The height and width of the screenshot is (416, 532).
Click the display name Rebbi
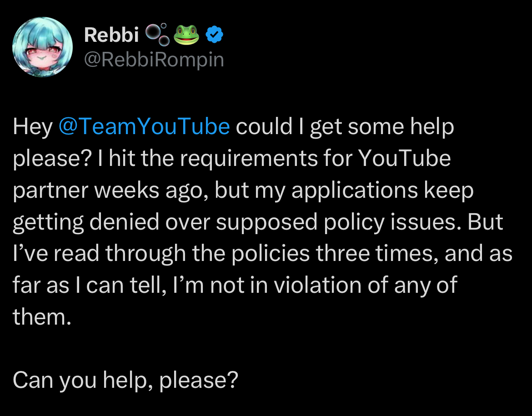[111, 35]
